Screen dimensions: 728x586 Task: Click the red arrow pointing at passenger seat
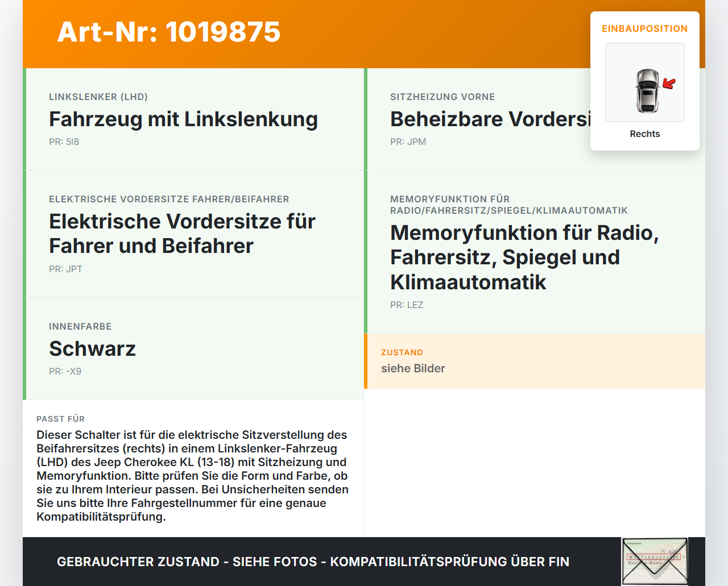pos(668,83)
